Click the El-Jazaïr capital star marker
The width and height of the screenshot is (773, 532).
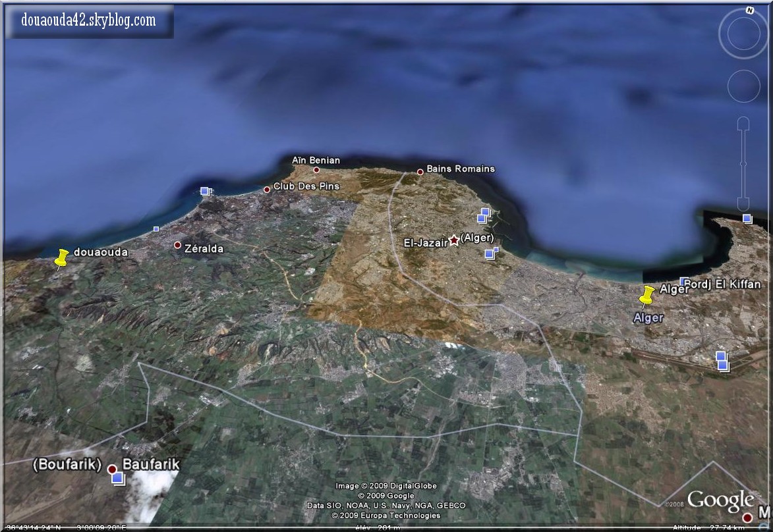pos(453,241)
